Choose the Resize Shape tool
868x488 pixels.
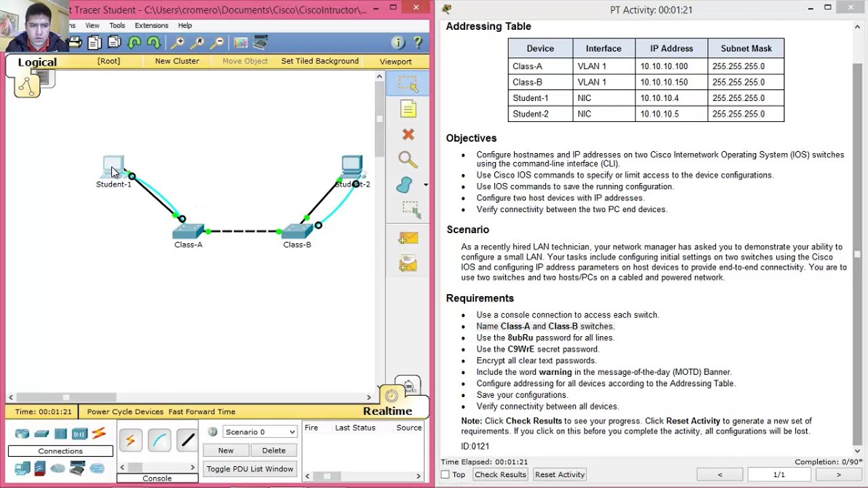pyautogui.click(x=410, y=210)
